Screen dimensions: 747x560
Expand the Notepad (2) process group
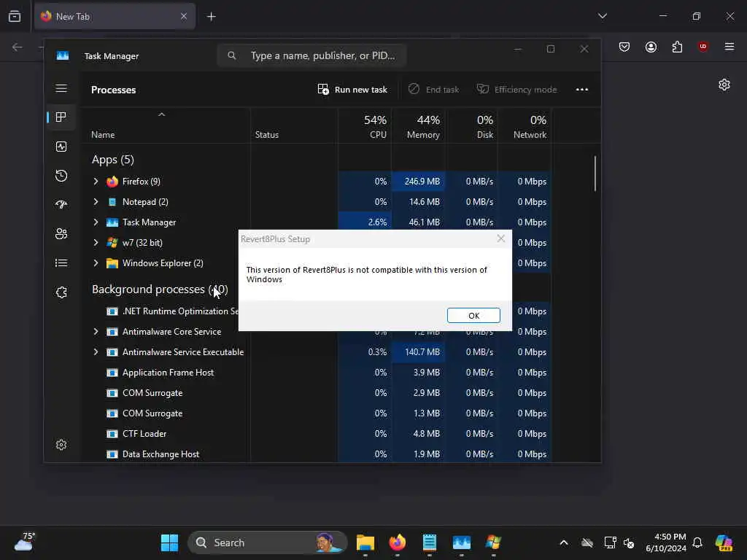click(x=96, y=202)
